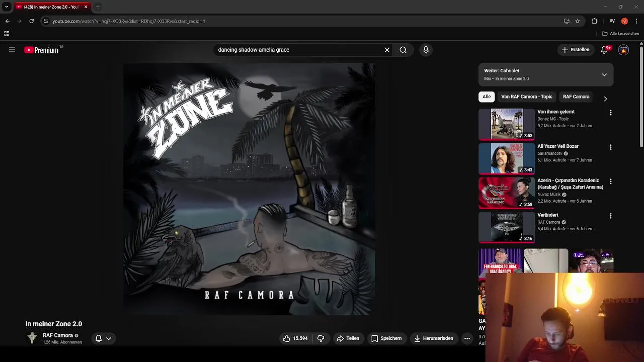The width and height of the screenshot is (644, 362).
Task: Open the Ali Yazar Veli Bozar thumbnail
Action: [507, 158]
